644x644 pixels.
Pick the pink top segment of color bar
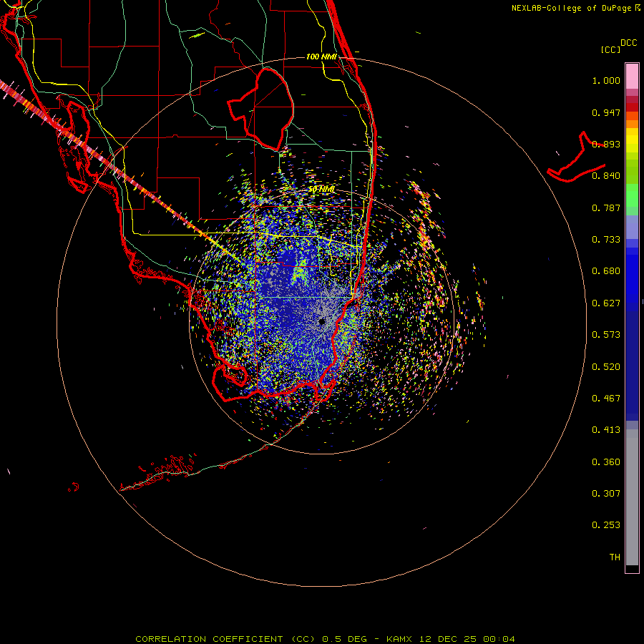coord(632,77)
